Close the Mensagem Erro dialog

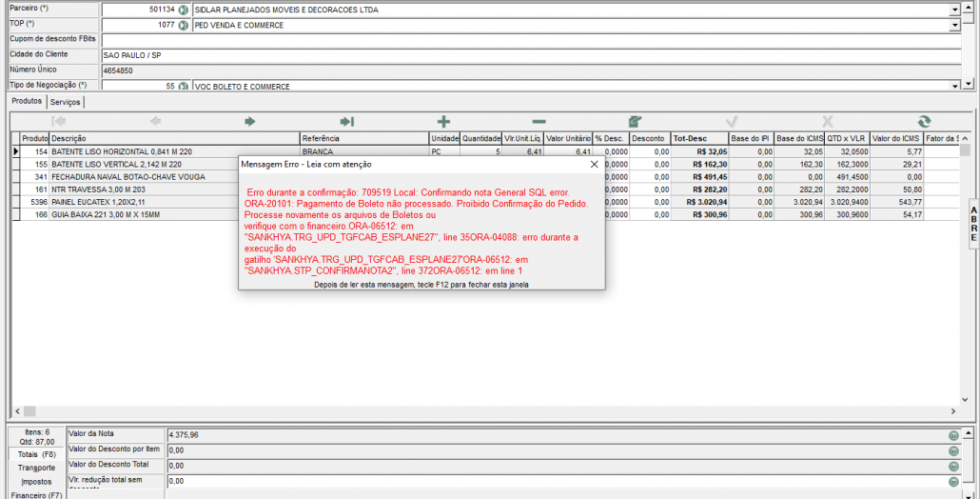click(595, 164)
